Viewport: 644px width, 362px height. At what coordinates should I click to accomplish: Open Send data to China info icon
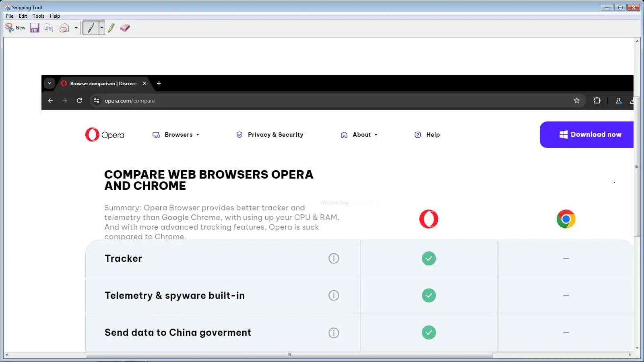pos(334,333)
